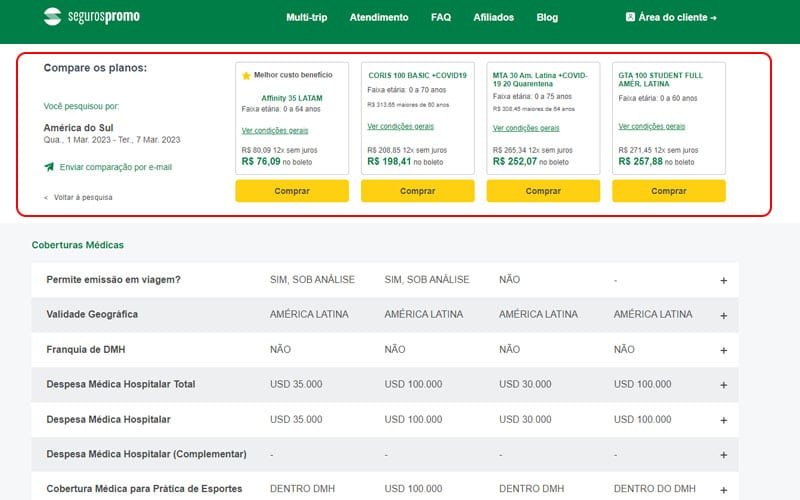
Task: Buy the Affinity 35 LATAM plan
Action: (x=292, y=191)
